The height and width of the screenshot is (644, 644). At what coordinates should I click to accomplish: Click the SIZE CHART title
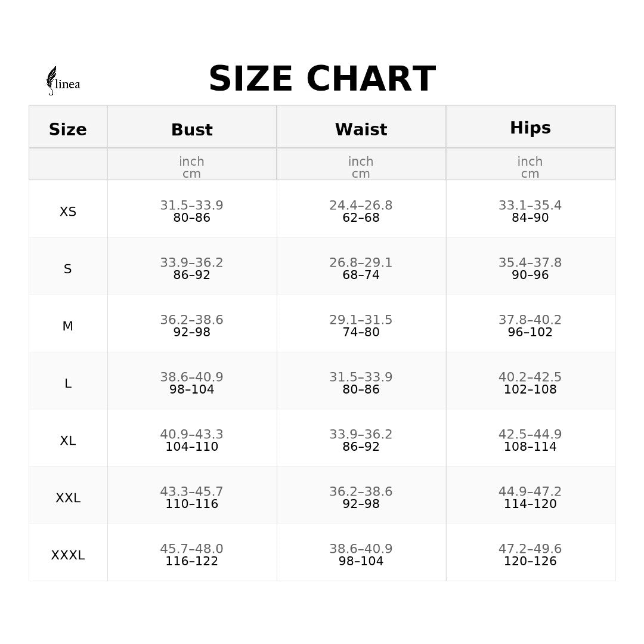pos(322,79)
